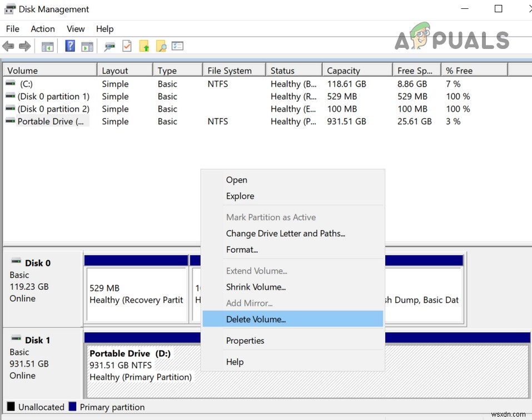Image resolution: width=532 pixels, height=420 pixels.
Task: Click the Rescan Disks toolbar icon
Action: 110,46
